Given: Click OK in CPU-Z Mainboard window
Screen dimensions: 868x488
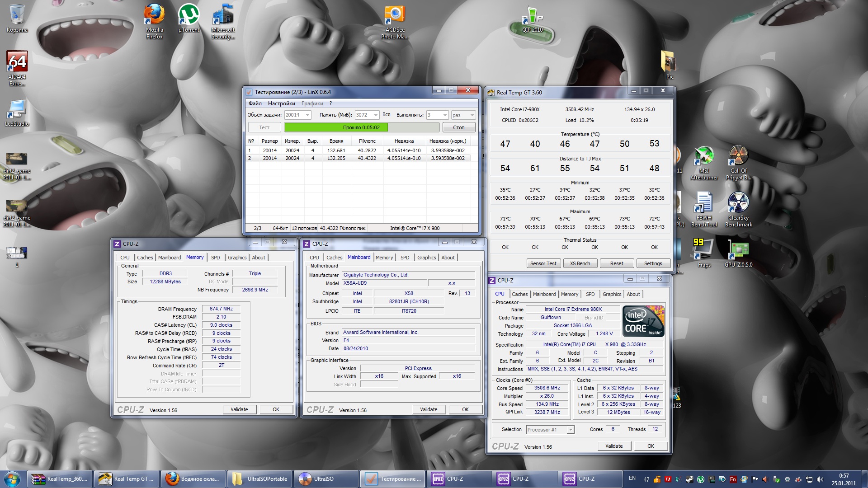Looking at the screenshot, I should tap(466, 409).
